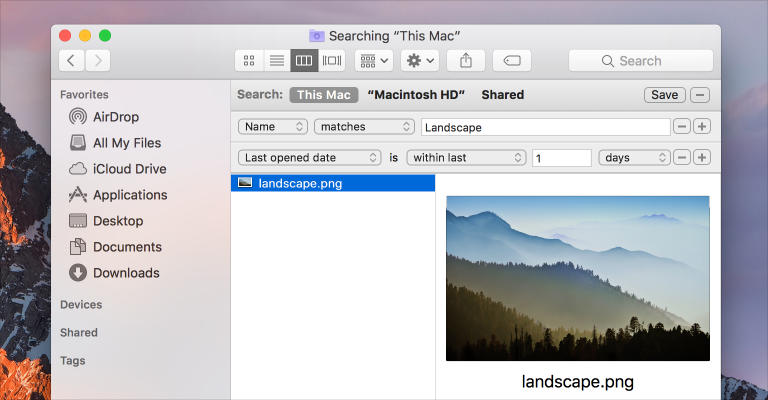Remove the Last opened date rule
Image resolution: width=768 pixels, height=400 pixels.
point(682,158)
